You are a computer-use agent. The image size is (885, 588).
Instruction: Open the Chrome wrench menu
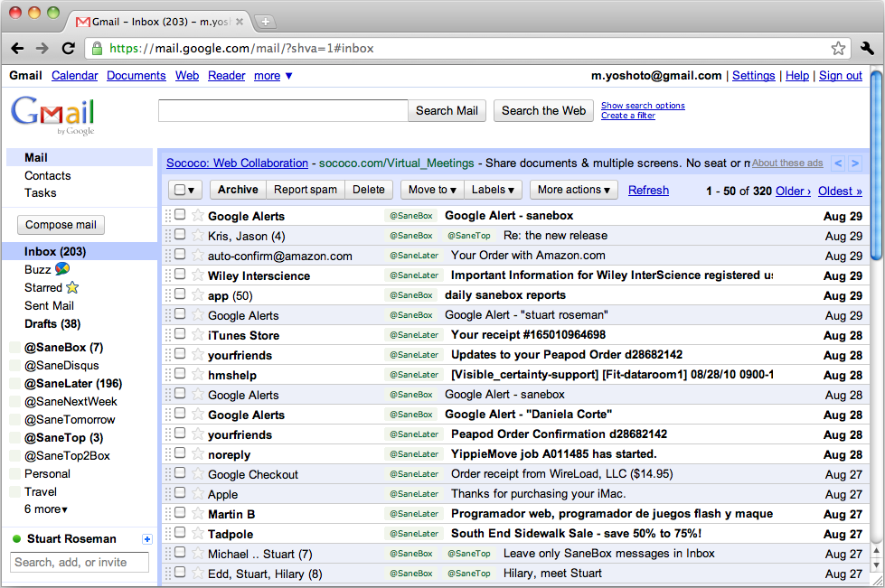pyautogui.click(x=867, y=48)
